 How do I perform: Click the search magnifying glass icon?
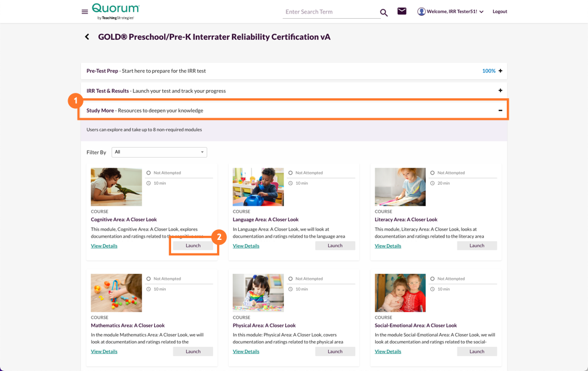tap(384, 12)
